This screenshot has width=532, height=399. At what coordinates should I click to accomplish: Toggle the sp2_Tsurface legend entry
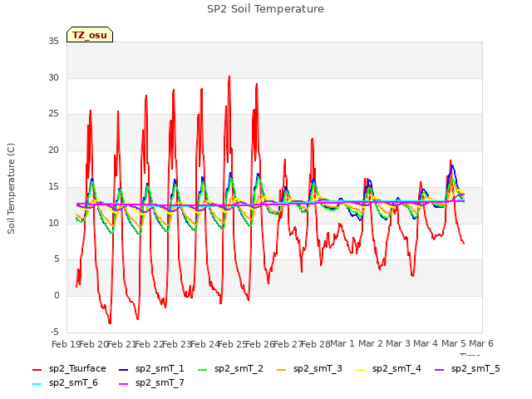click(69, 369)
